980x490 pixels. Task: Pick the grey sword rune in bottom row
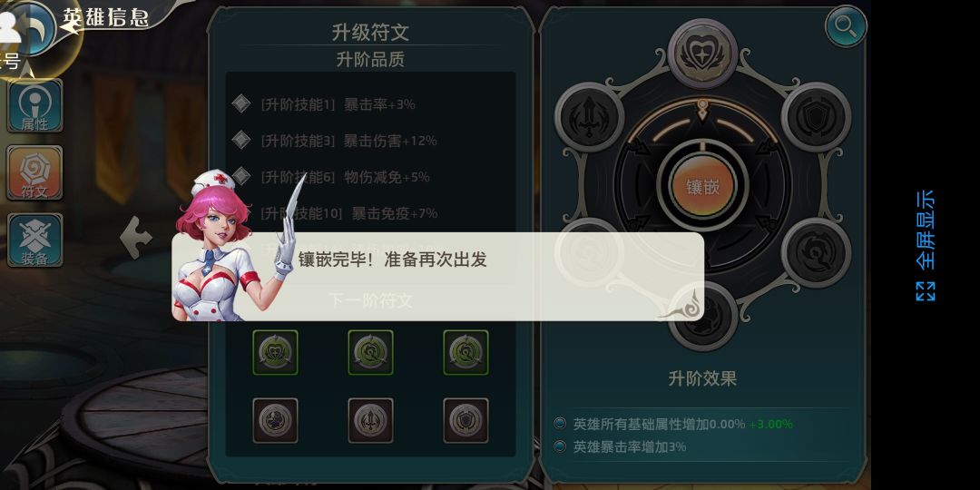(x=370, y=421)
